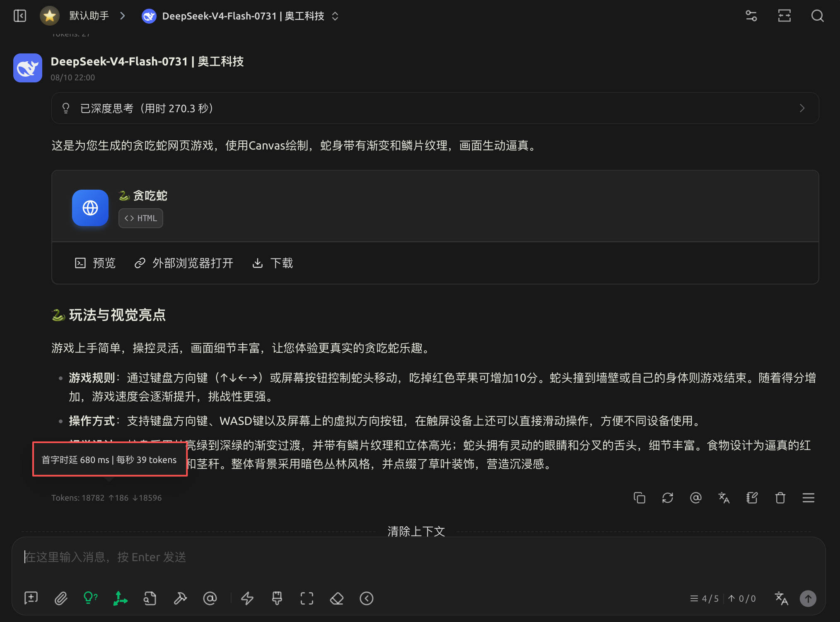Send the message with up-arrow button
Image resolution: width=840 pixels, height=622 pixels.
tap(808, 598)
